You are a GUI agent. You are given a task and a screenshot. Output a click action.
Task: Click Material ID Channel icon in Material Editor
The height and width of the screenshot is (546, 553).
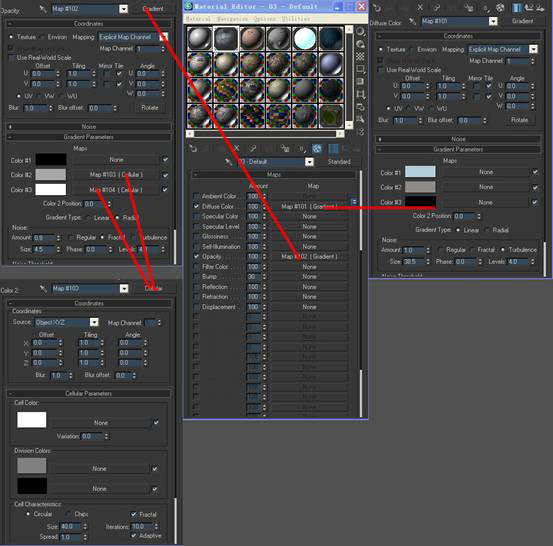click(302, 149)
